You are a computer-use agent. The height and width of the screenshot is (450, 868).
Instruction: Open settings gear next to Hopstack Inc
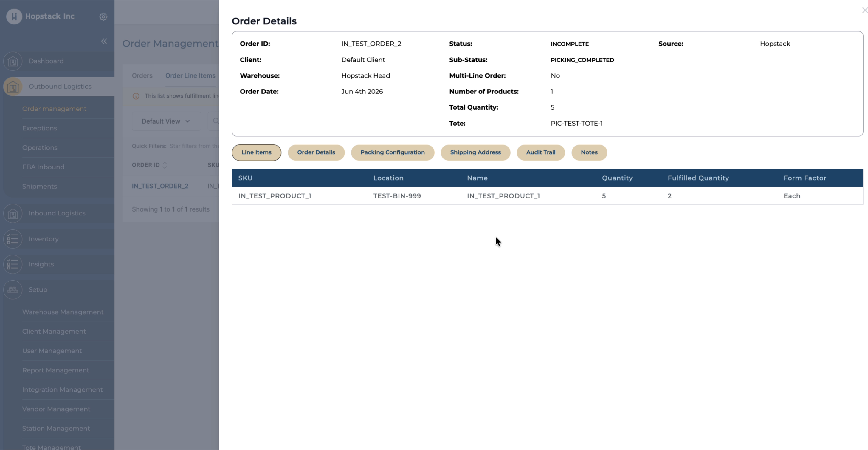coord(103,16)
